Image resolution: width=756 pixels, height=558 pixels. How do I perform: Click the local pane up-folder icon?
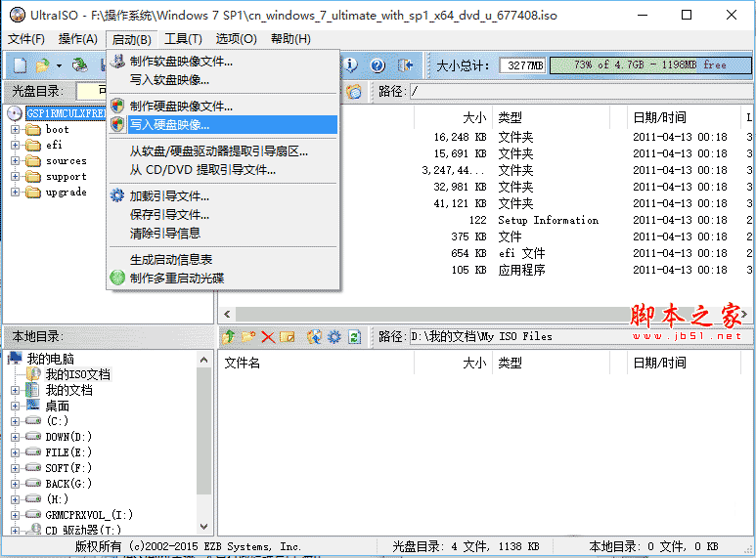click(x=229, y=336)
